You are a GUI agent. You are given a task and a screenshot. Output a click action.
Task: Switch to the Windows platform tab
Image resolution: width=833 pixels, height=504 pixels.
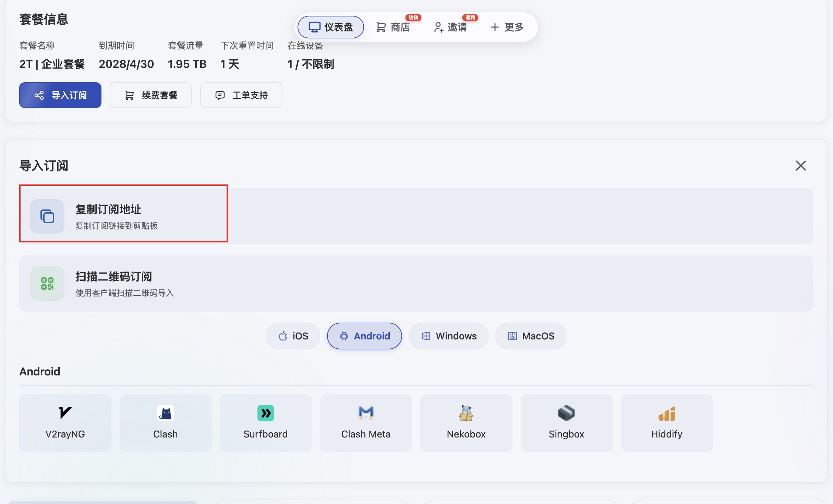point(448,336)
